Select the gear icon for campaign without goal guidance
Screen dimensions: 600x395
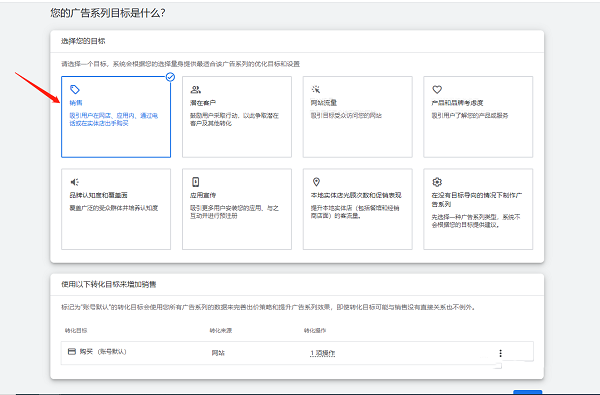pos(437,182)
